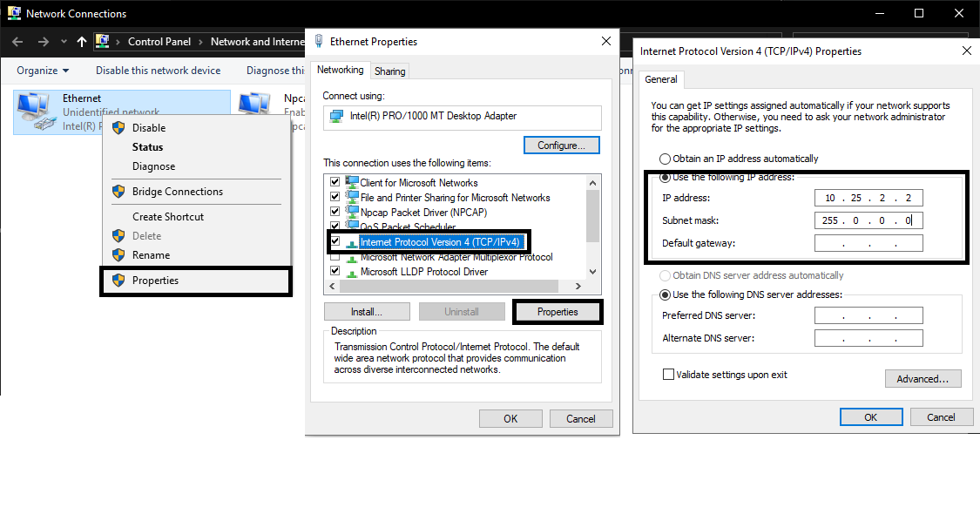Select Disable in the context menu

149,128
